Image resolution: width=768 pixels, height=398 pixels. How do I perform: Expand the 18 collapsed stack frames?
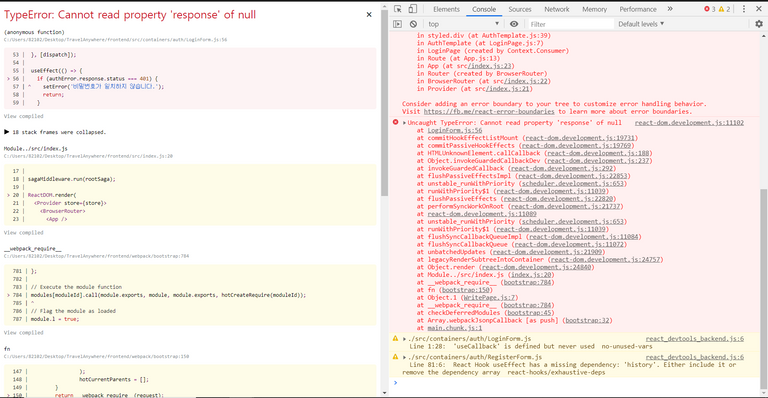tap(55, 132)
